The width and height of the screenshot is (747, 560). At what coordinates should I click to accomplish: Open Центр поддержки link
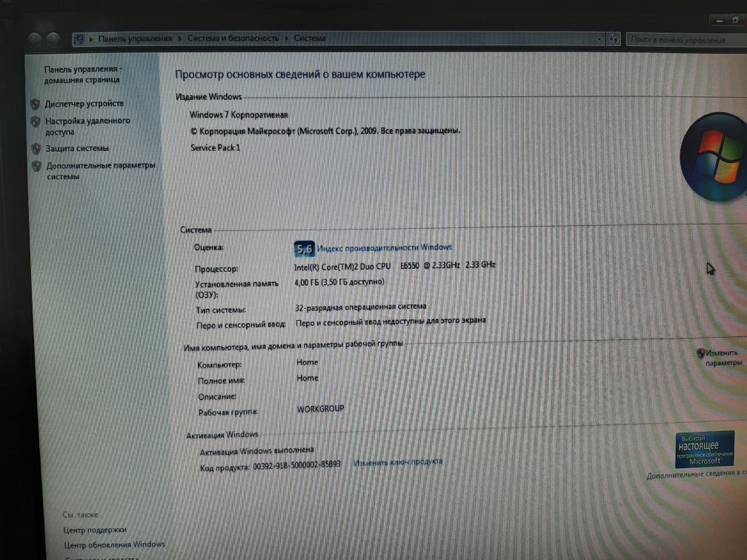(x=95, y=530)
